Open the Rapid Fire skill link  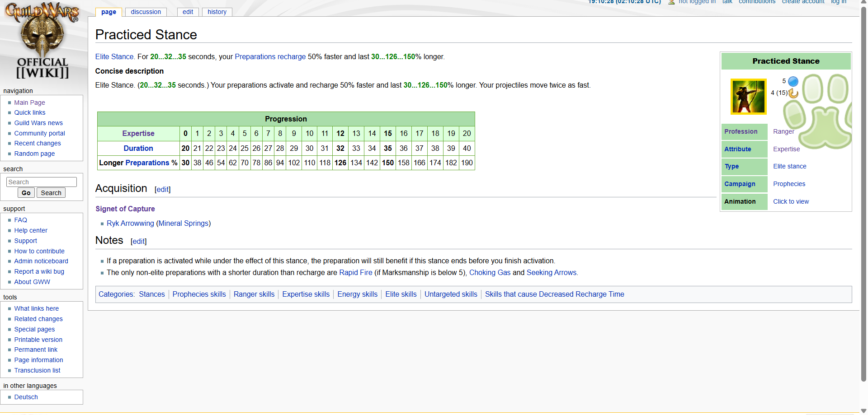pos(356,272)
